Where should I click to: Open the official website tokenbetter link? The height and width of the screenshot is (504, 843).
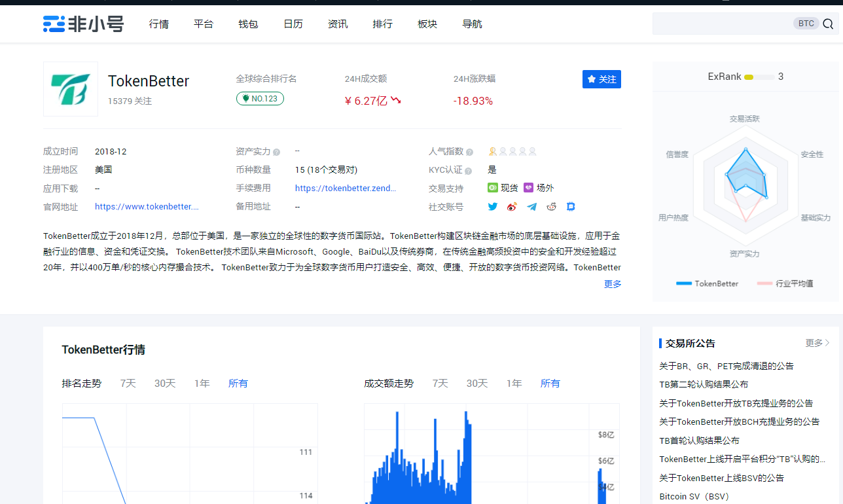(x=147, y=207)
